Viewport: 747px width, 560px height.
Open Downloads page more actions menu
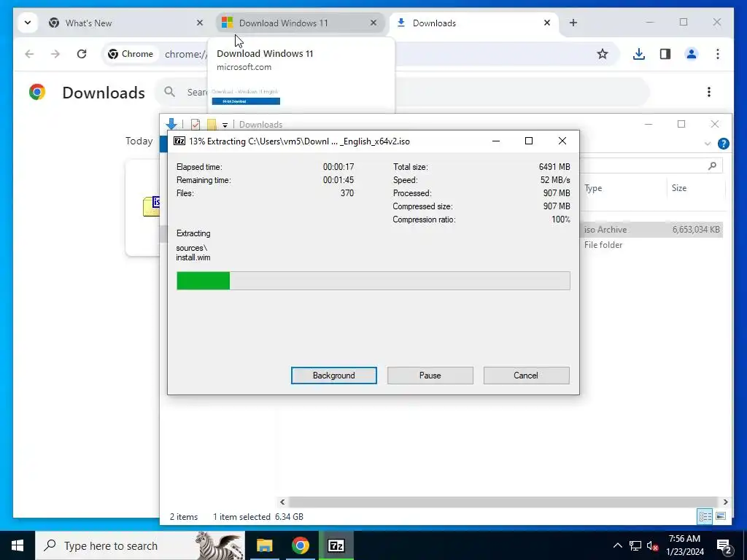pyautogui.click(x=709, y=92)
